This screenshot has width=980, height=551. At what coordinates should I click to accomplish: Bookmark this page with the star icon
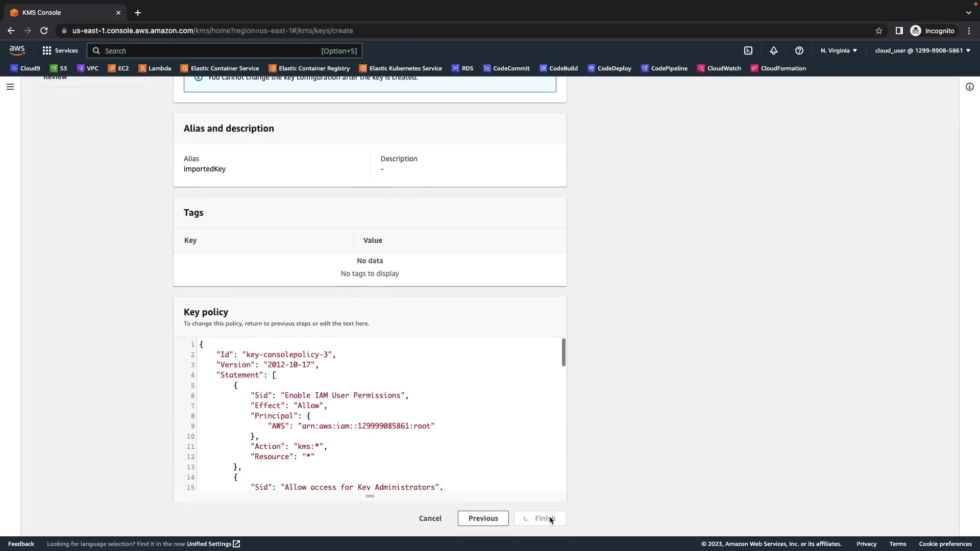coord(879,31)
